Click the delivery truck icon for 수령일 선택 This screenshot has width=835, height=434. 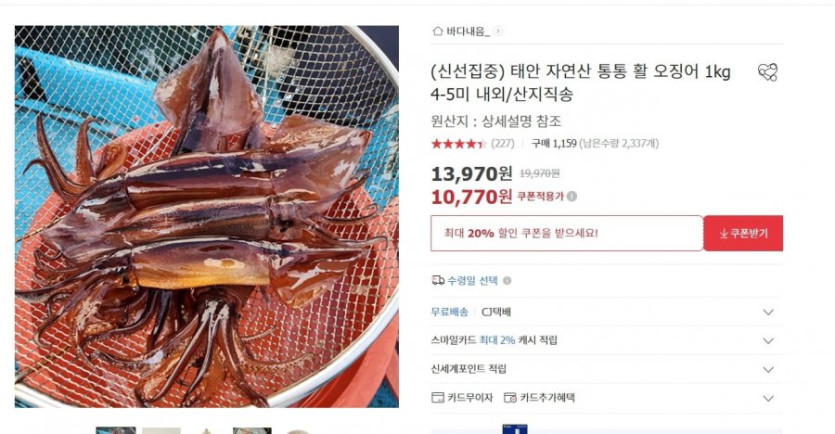[438, 280]
